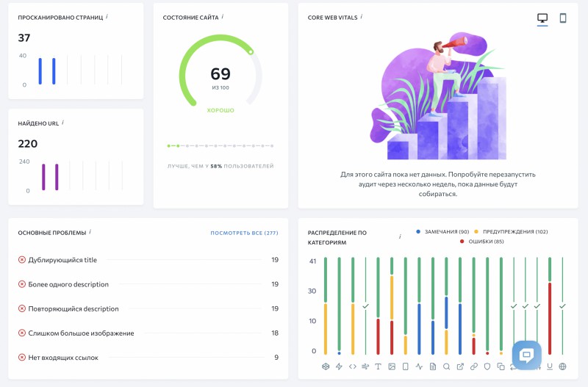Image resolution: width=588 pixels, height=387 pixels.
Task: Select the shield security category icon
Action: 487,366
